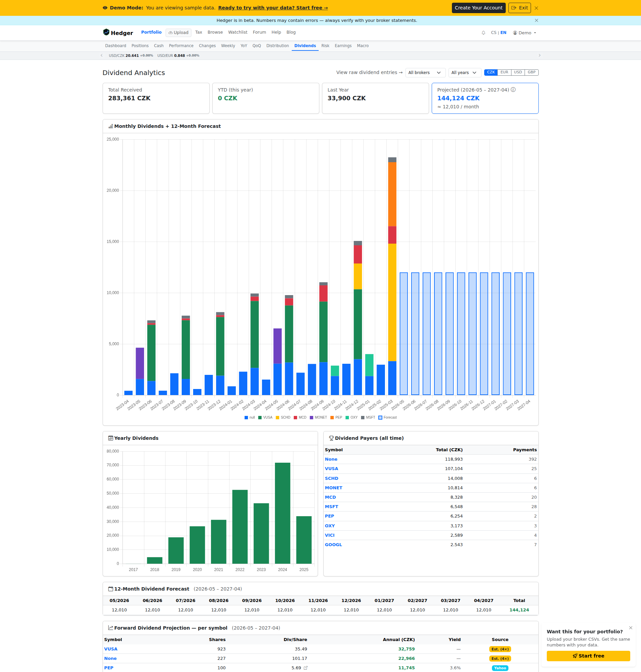Image resolution: width=641 pixels, height=672 pixels.
Task: Click the Yahoo source badge for PEP
Action: [500, 668]
